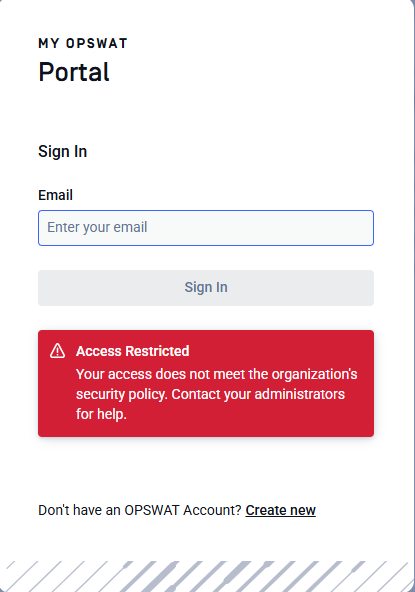The height and width of the screenshot is (592, 415).
Task: Click the warning triangle icon in the alert
Action: coord(57,351)
